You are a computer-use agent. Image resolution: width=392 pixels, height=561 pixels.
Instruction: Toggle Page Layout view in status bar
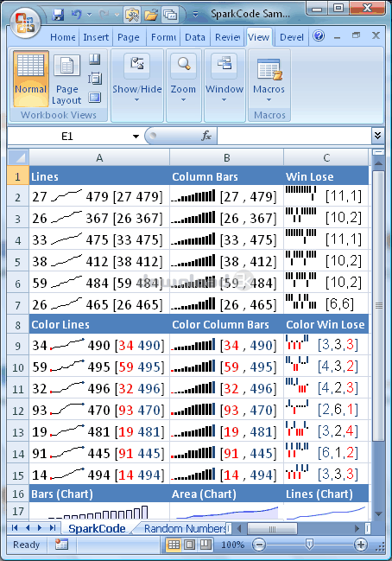click(x=189, y=545)
